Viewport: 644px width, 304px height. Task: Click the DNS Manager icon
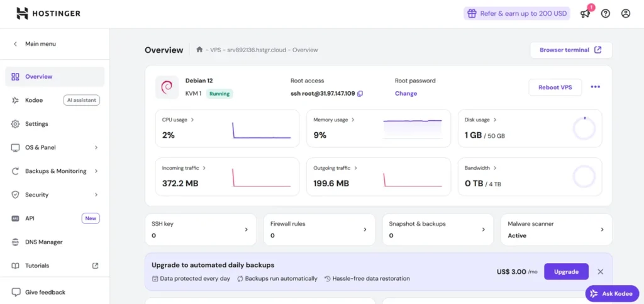click(x=15, y=242)
